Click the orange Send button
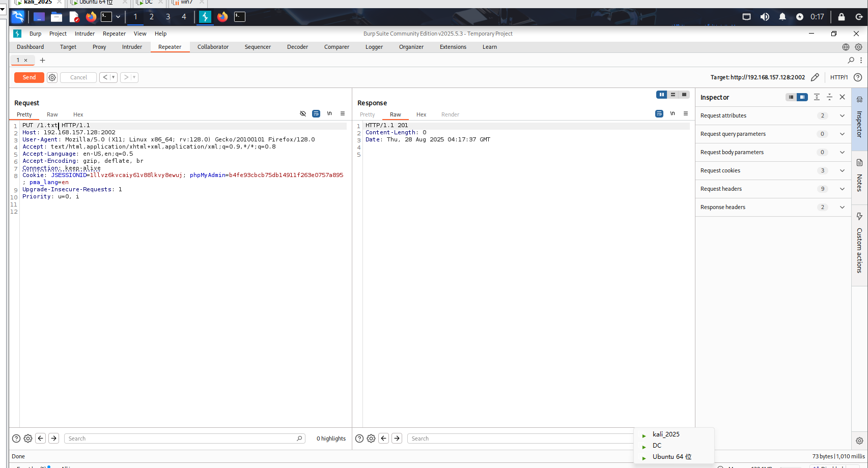This screenshot has height=468, width=868. (29, 77)
